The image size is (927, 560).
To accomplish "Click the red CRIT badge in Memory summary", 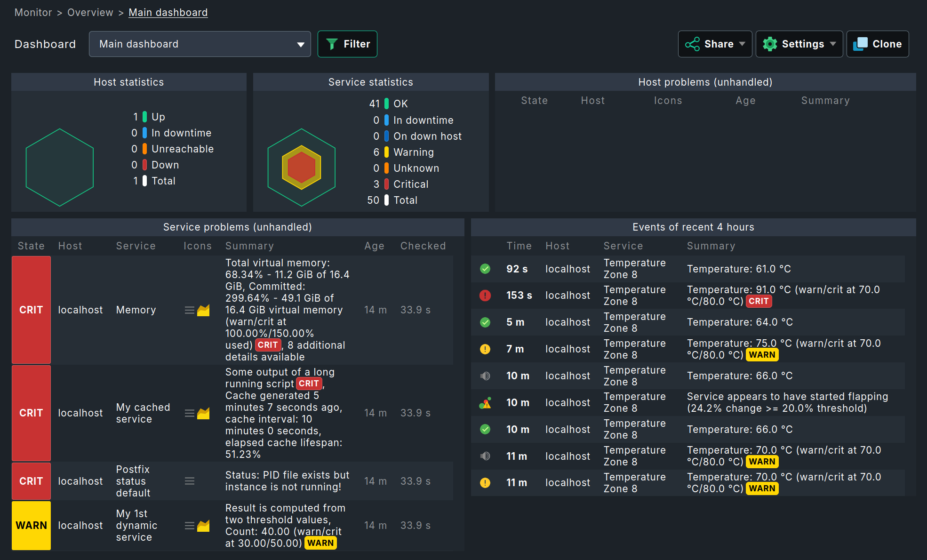I will point(268,345).
